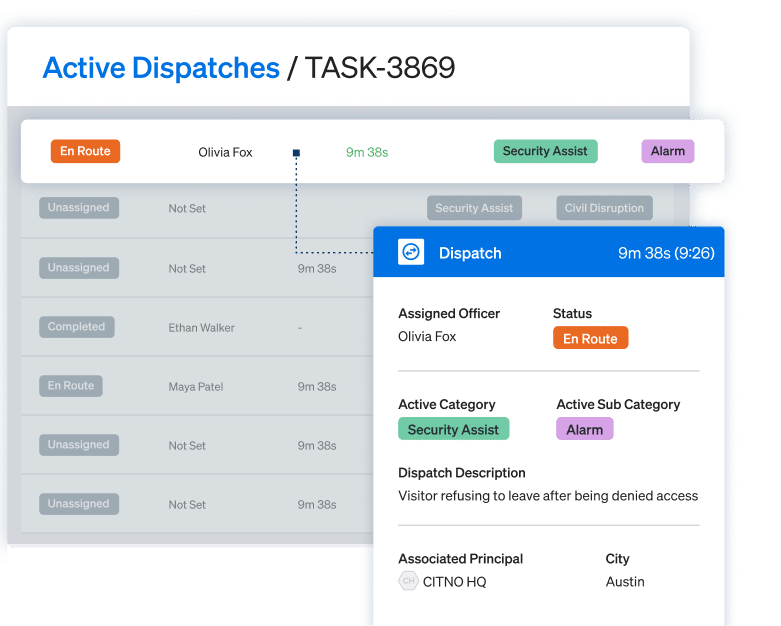
Task: Select the En Route badge in Olivia Fox row
Action: [x=85, y=151]
